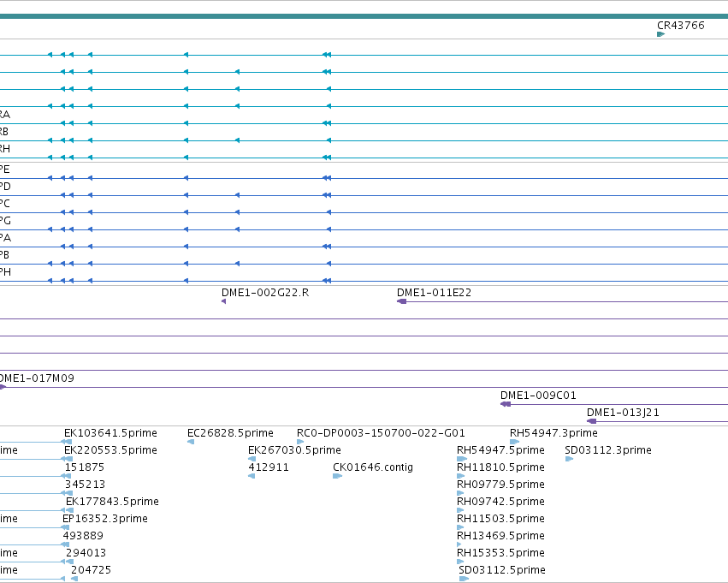Click the EP16352.3prime EST label
The height and width of the screenshot is (583, 728).
(105, 519)
